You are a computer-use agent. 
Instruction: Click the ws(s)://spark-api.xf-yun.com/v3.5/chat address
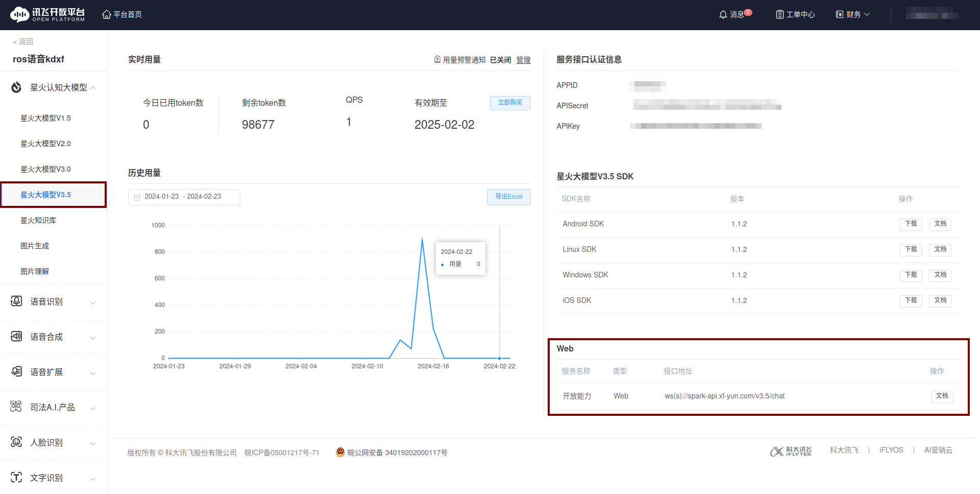pyautogui.click(x=724, y=396)
